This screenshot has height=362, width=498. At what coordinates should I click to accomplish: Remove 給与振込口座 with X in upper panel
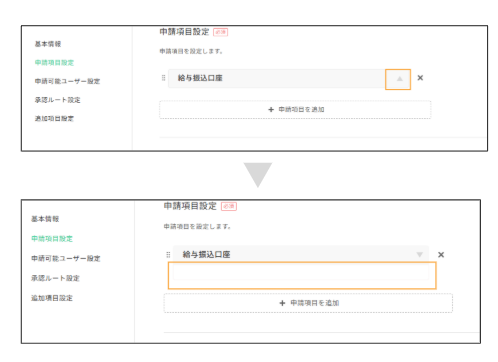(x=420, y=78)
